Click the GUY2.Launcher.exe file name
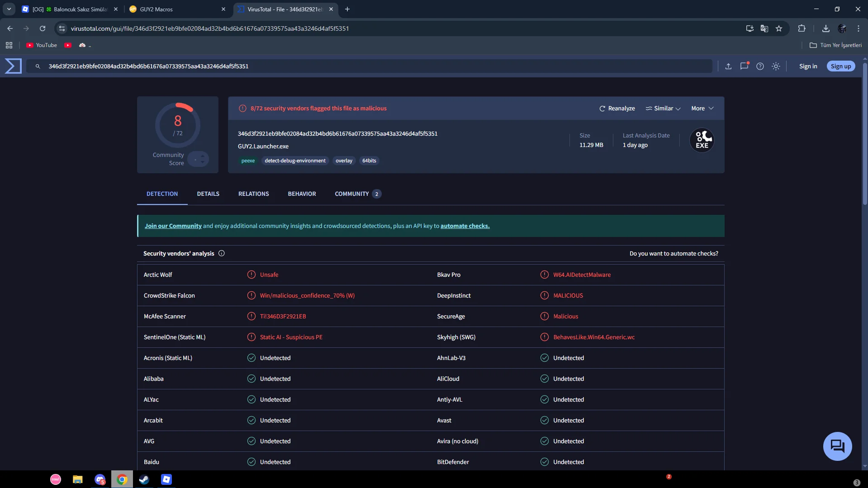 coord(263,147)
